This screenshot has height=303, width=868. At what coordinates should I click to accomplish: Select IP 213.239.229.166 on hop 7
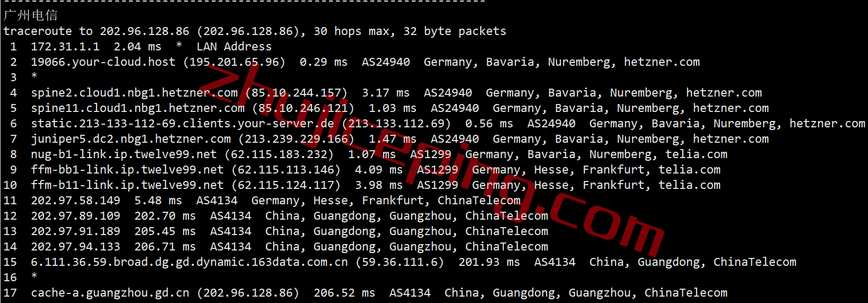[296, 139]
